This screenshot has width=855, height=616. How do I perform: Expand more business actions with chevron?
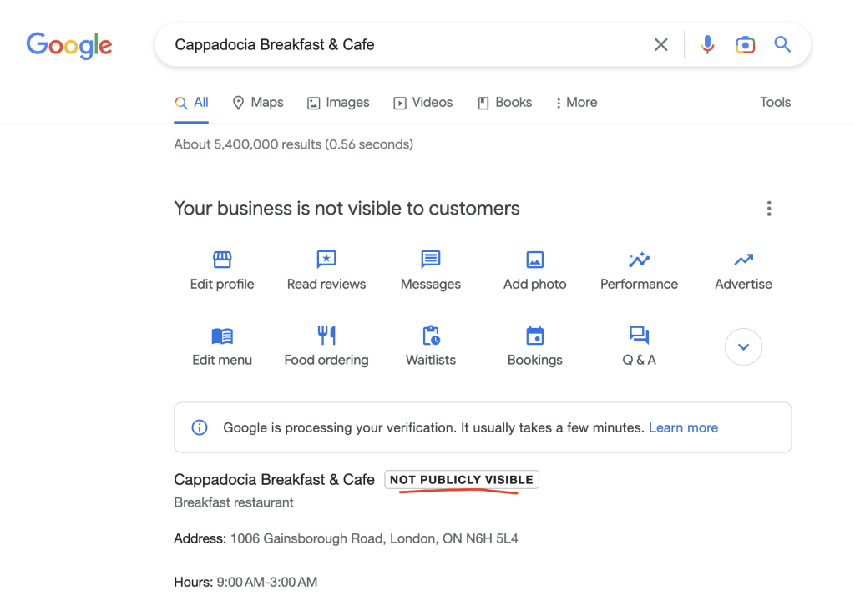743,346
